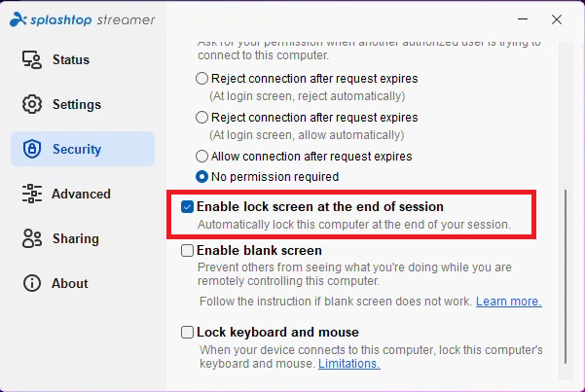Go to the Sharing tab
This screenshot has width=585, height=392.
coord(75,239)
